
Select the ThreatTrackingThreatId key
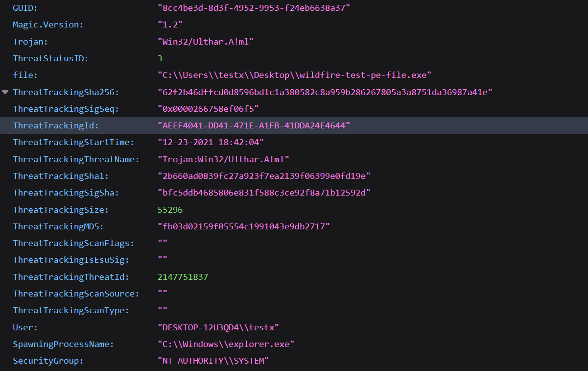tap(71, 277)
